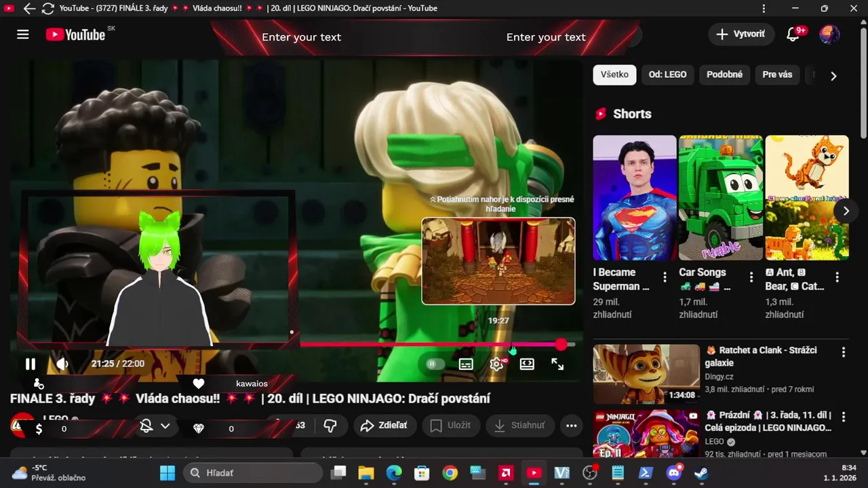Open the notifications bell with 9+ badge
The image size is (868, 488).
click(x=793, y=35)
